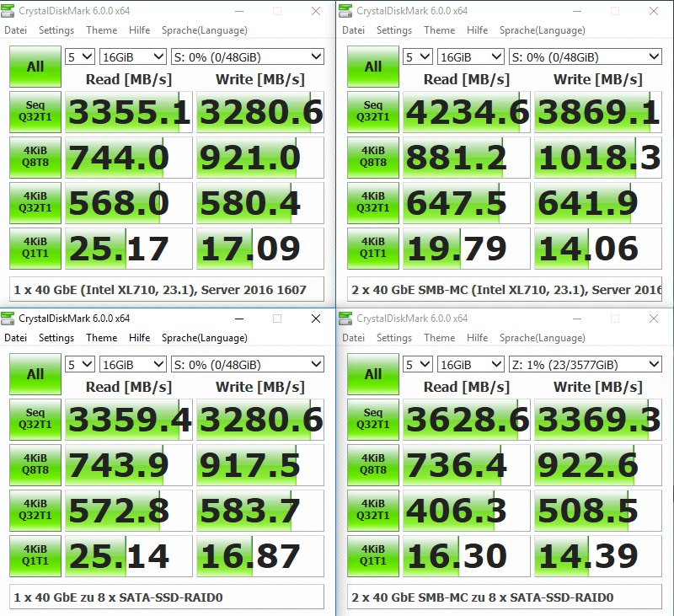674x616 pixels.
Task: Run All tests in the Z: drive window
Action: point(373,374)
